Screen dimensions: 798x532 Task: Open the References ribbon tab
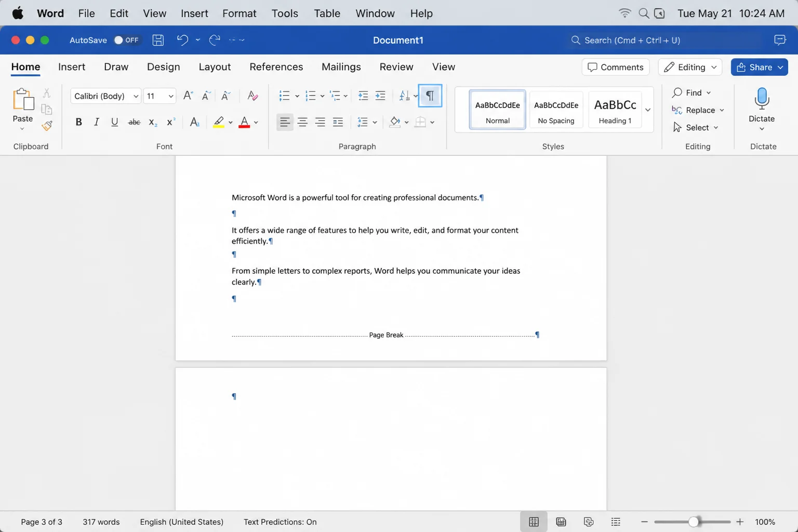[x=276, y=66]
